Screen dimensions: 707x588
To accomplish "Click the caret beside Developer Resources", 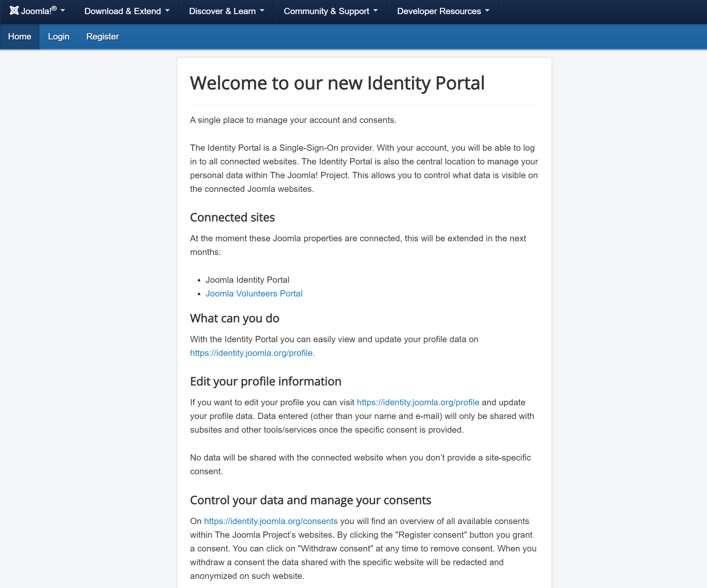I will pos(487,11).
